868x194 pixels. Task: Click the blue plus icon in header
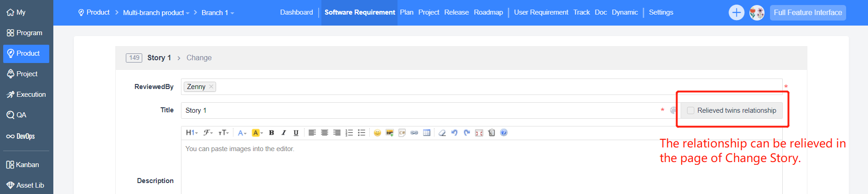pyautogui.click(x=736, y=13)
